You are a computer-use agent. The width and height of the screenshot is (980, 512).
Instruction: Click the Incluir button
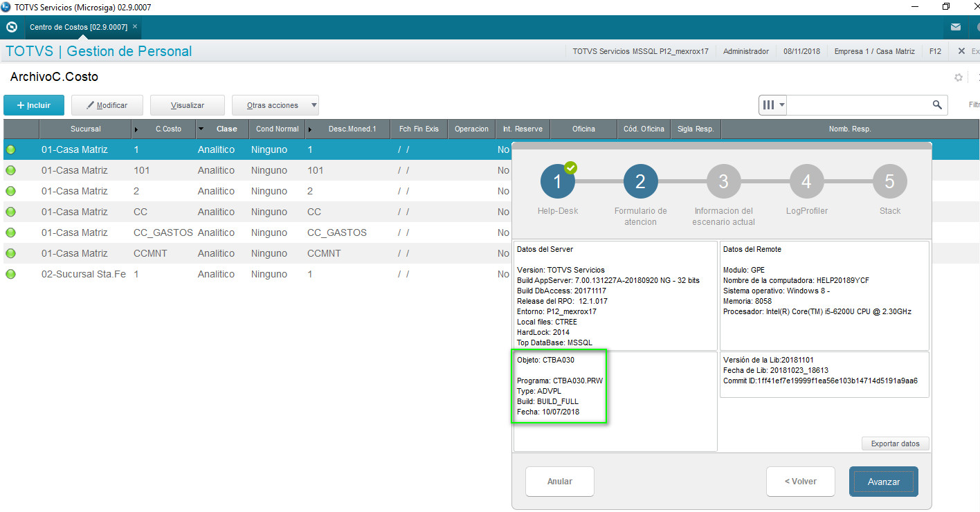(34, 105)
